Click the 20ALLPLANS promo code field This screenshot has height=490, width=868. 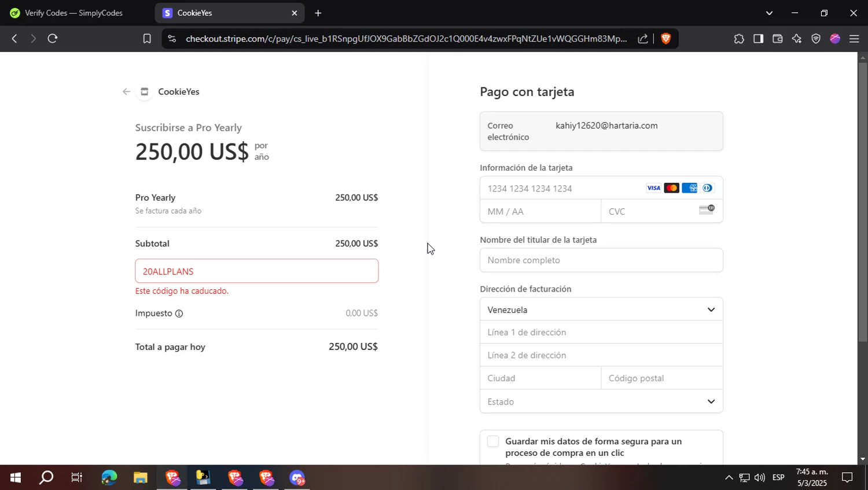[257, 271]
